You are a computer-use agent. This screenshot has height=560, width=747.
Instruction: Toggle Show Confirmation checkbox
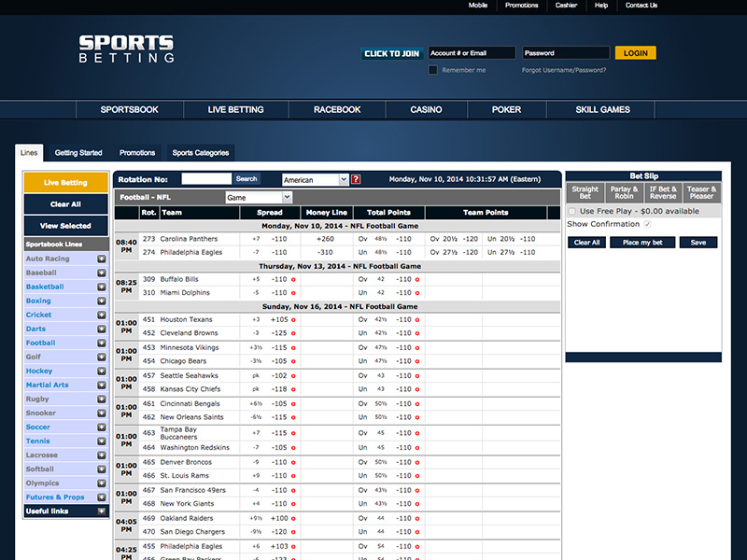(647, 224)
